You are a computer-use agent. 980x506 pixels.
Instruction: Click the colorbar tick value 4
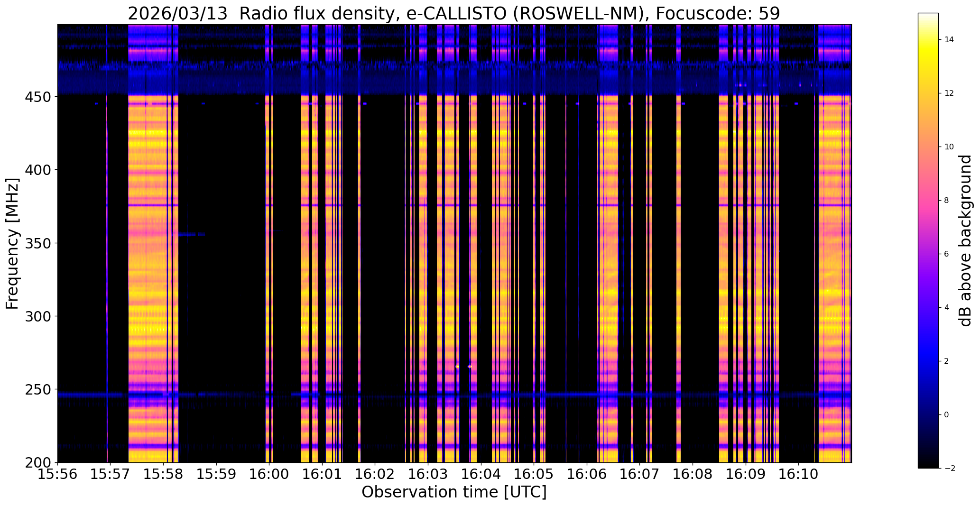pyautogui.click(x=947, y=308)
